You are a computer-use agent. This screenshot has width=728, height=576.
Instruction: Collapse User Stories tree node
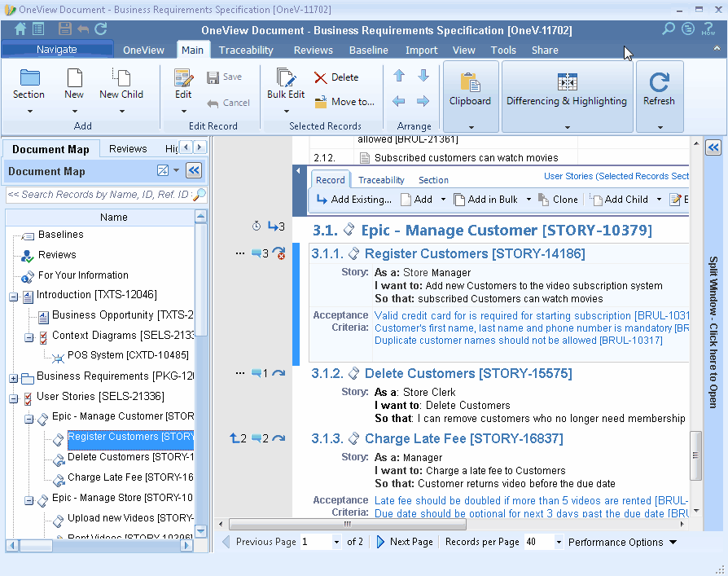coord(14,398)
